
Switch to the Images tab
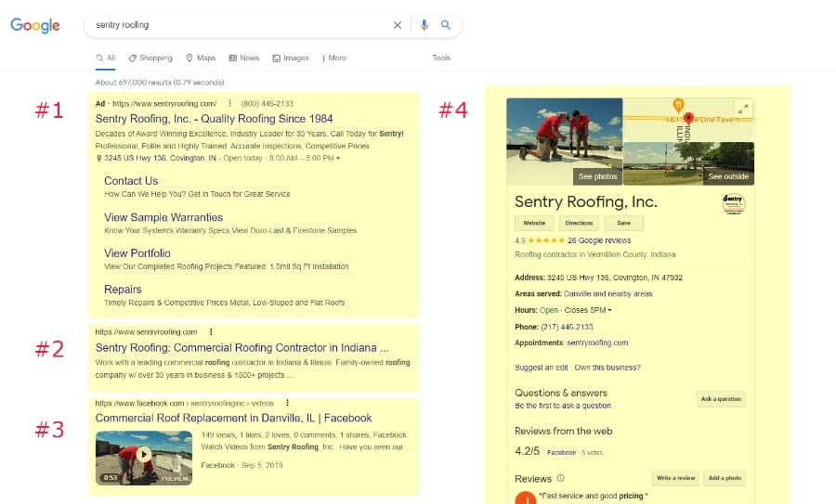291,58
